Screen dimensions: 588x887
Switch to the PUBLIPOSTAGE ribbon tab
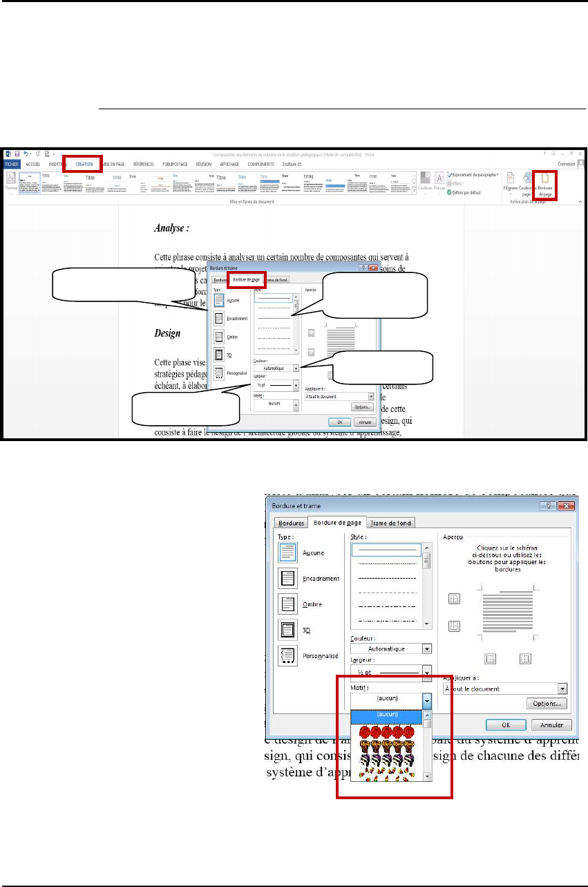click(175, 165)
